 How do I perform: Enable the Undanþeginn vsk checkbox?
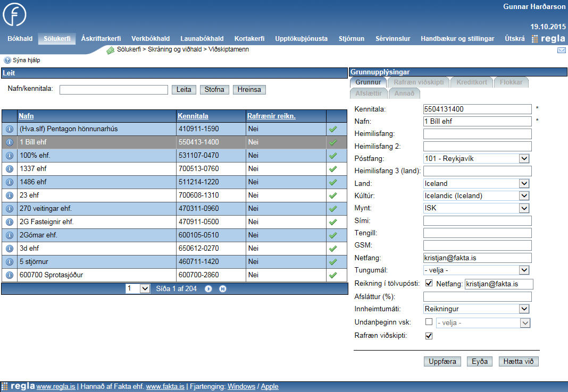coord(429,322)
